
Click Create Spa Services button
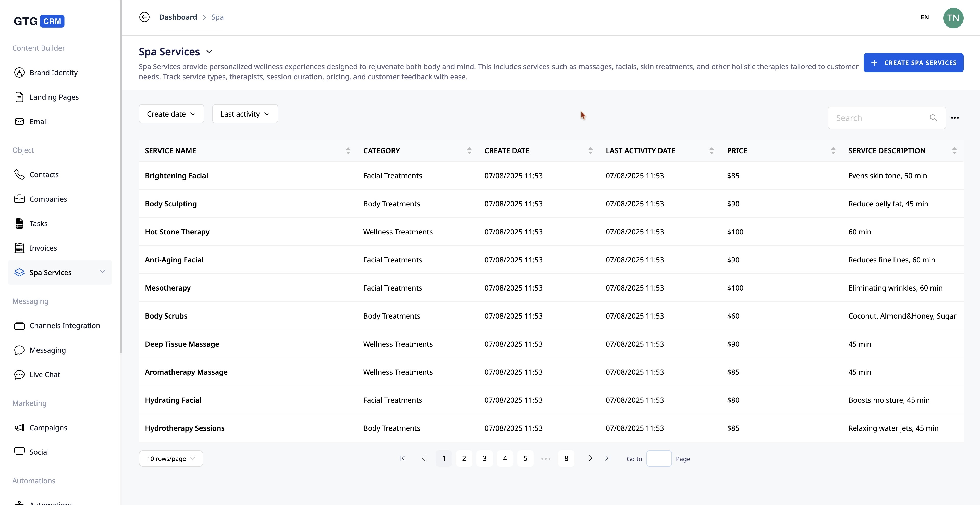913,63
